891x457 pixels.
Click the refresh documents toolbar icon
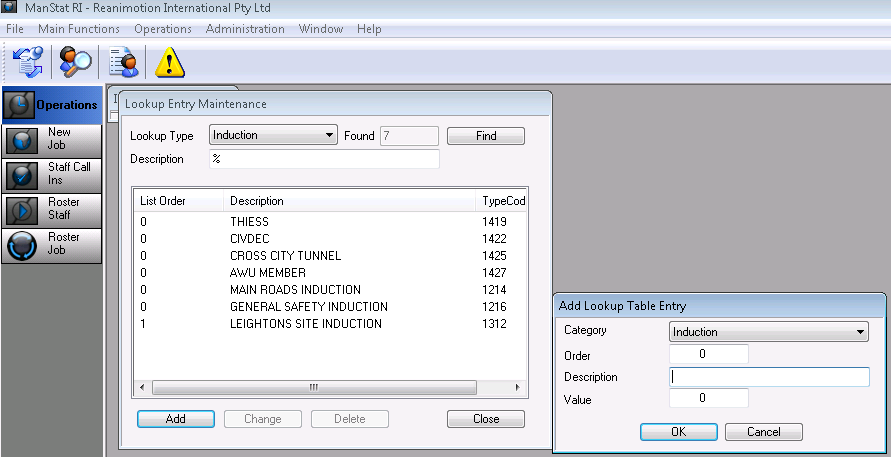pos(26,62)
